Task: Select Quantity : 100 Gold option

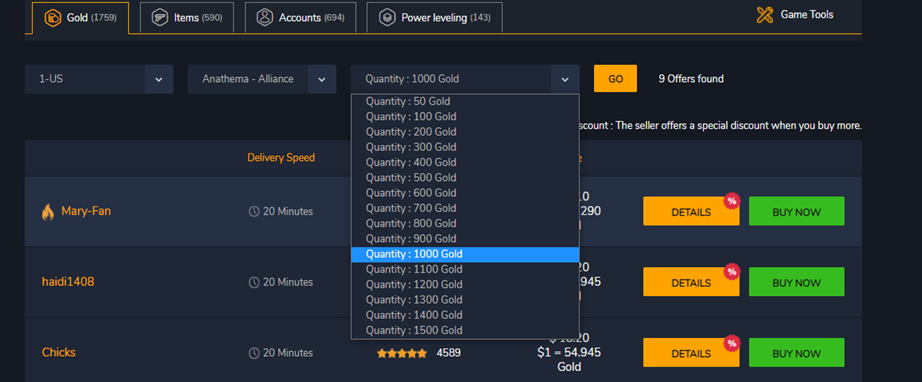Action: [x=465, y=116]
